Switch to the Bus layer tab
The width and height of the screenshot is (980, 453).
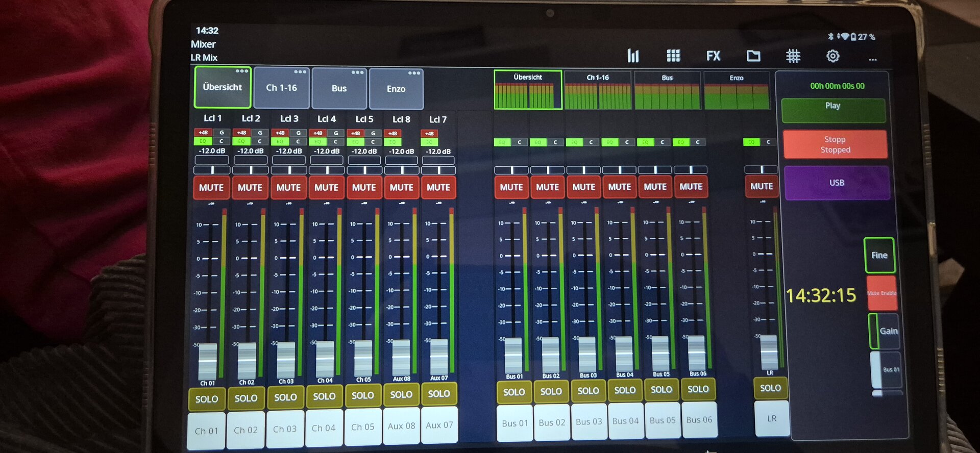click(339, 89)
